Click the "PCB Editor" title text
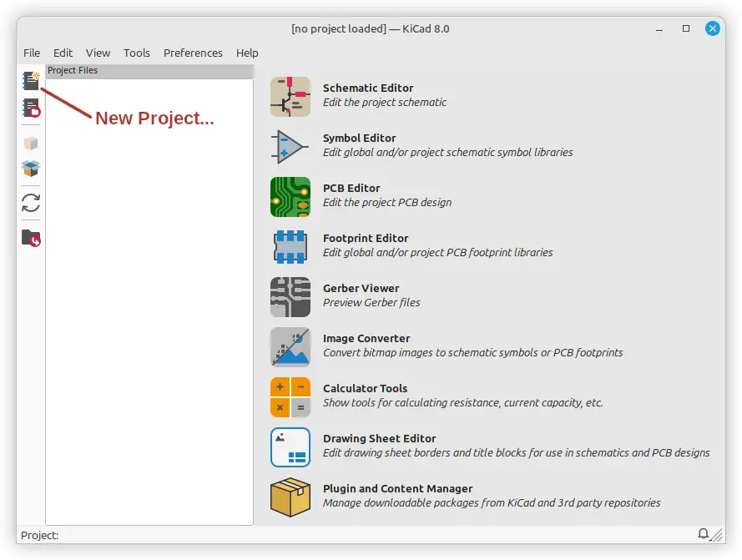The width and height of the screenshot is (742, 560). point(351,189)
